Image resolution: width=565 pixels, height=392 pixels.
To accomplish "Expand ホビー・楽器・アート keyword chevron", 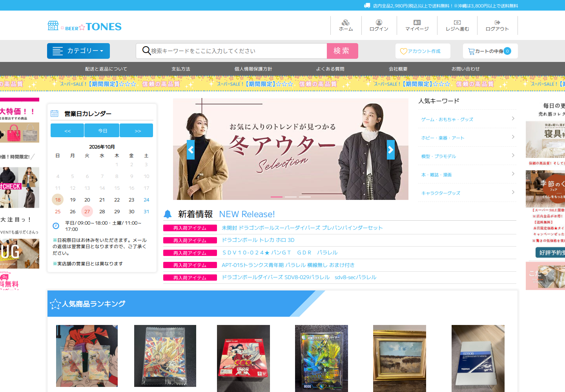I will pos(513,137).
